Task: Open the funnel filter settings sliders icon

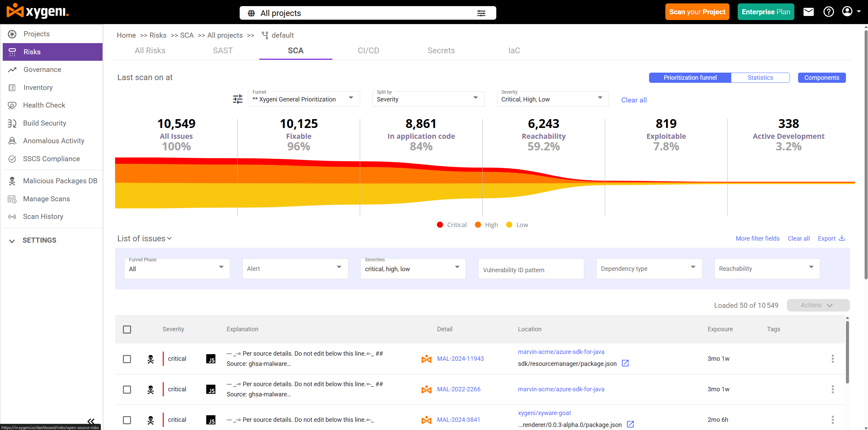Action: [x=238, y=99]
